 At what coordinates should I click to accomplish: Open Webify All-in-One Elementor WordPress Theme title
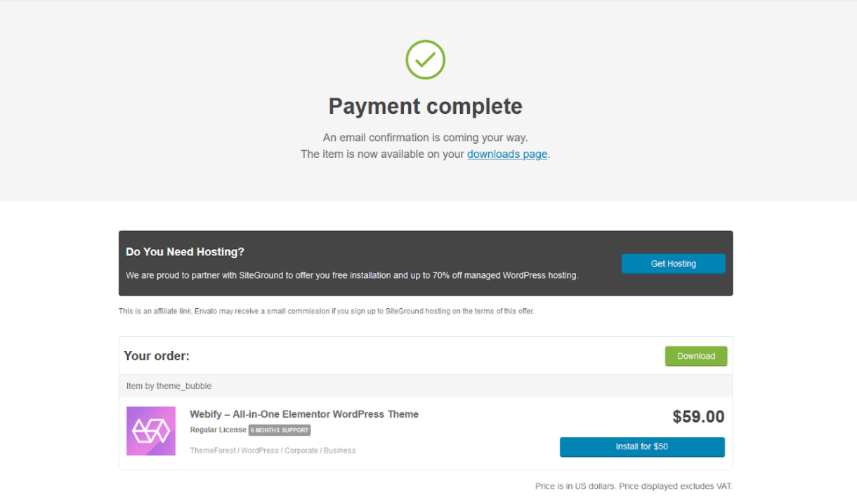coord(304,414)
